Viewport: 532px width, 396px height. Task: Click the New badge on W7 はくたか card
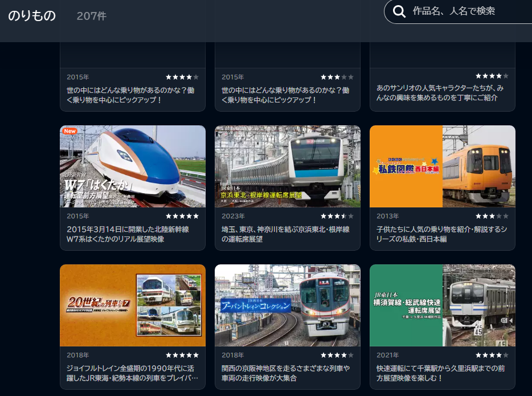[x=70, y=131]
